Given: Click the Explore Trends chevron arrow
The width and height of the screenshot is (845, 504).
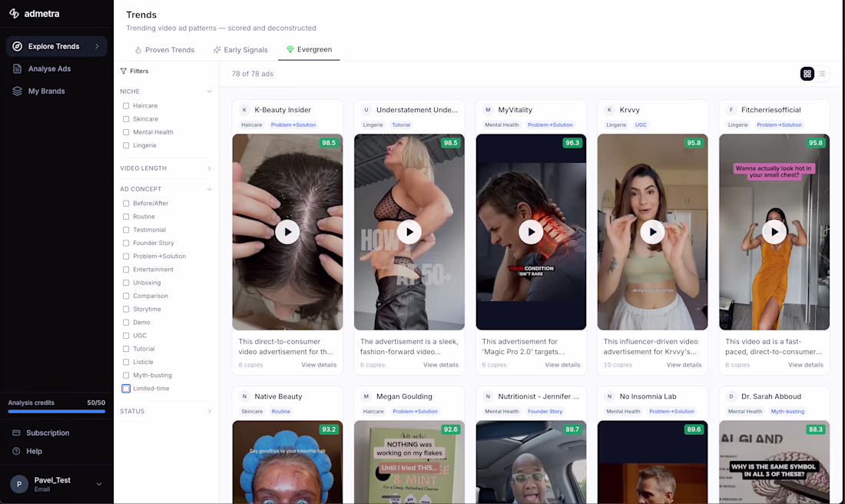Looking at the screenshot, I should click(x=97, y=46).
